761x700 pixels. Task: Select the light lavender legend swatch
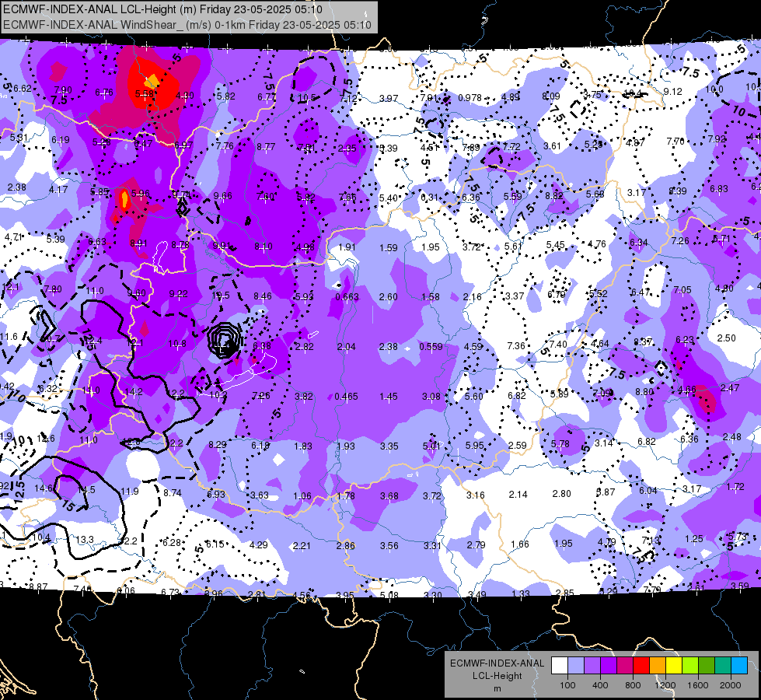pos(576,666)
